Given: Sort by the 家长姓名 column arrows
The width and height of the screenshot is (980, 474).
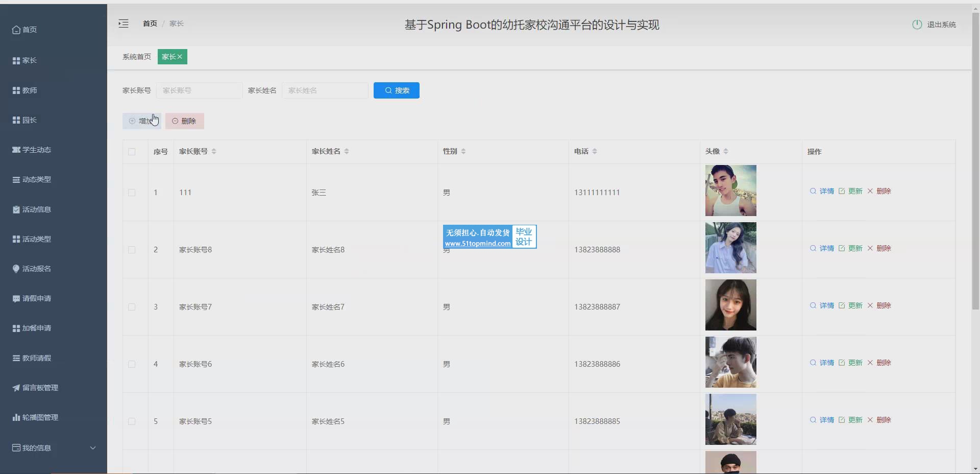Looking at the screenshot, I should coord(347,151).
